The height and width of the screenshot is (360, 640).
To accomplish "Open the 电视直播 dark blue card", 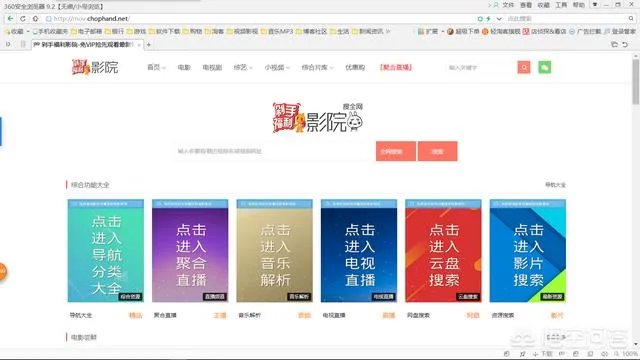I will coord(359,251).
